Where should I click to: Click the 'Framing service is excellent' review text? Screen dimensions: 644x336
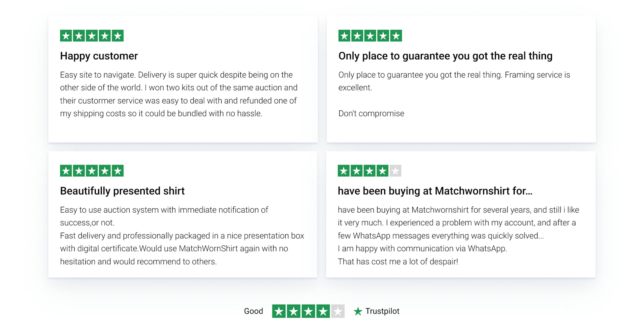click(537, 75)
